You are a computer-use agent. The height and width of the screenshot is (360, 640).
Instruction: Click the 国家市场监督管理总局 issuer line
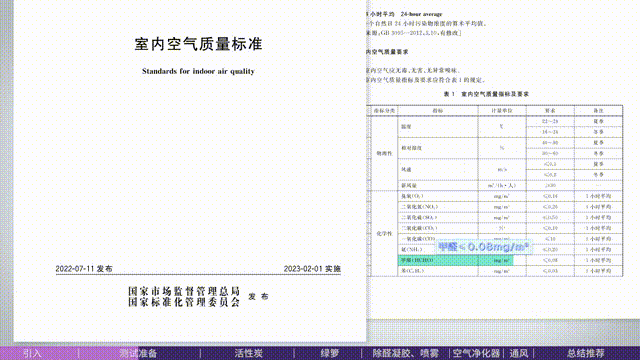[x=184, y=291]
